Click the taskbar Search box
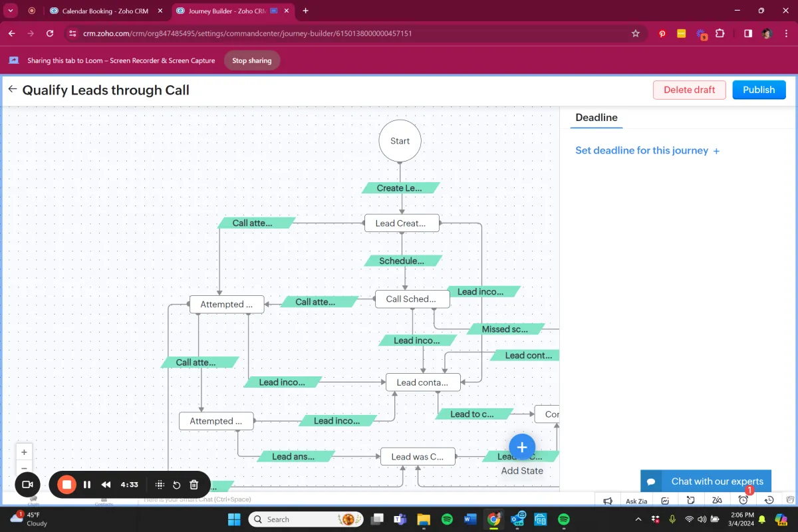The height and width of the screenshot is (532, 798). click(x=305, y=519)
